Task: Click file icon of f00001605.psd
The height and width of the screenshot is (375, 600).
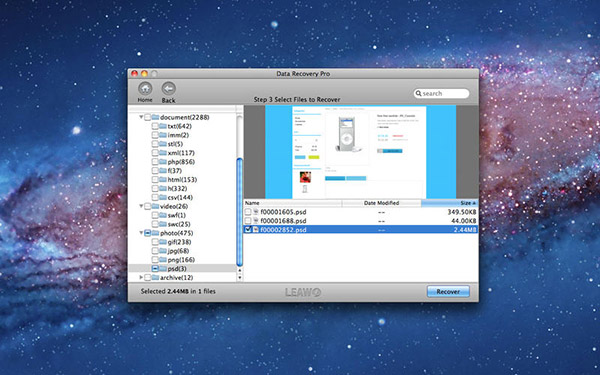Action: click(256, 212)
